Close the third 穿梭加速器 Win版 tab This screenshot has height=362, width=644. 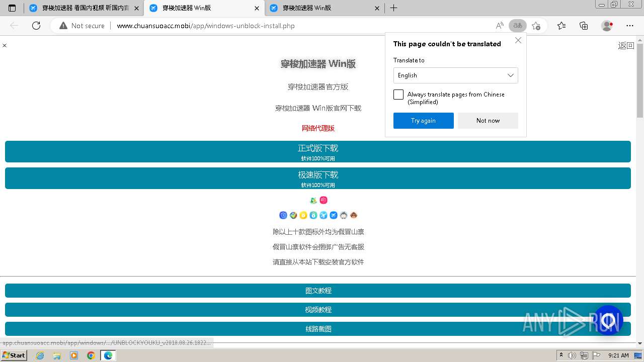pyautogui.click(x=377, y=8)
